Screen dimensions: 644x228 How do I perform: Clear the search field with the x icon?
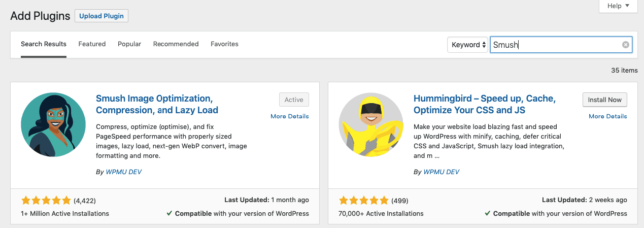coord(626,45)
